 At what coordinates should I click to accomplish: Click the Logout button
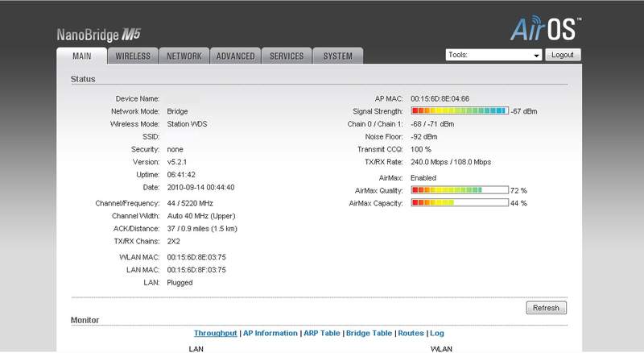coord(563,55)
